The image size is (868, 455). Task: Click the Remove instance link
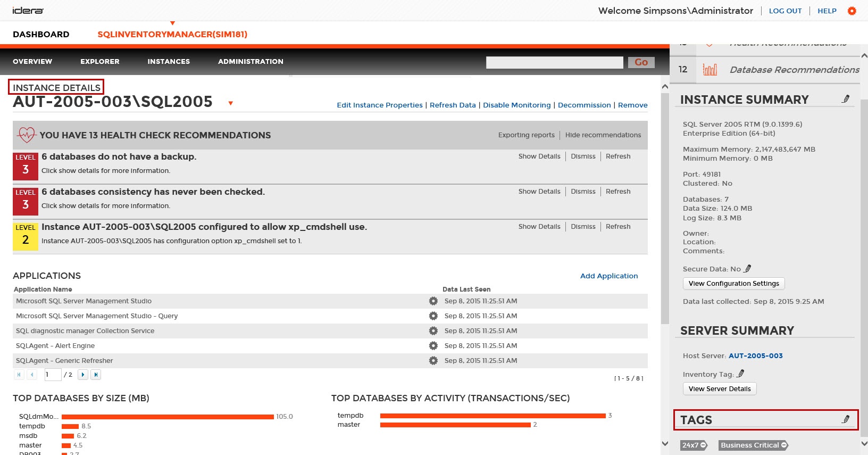(633, 105)
